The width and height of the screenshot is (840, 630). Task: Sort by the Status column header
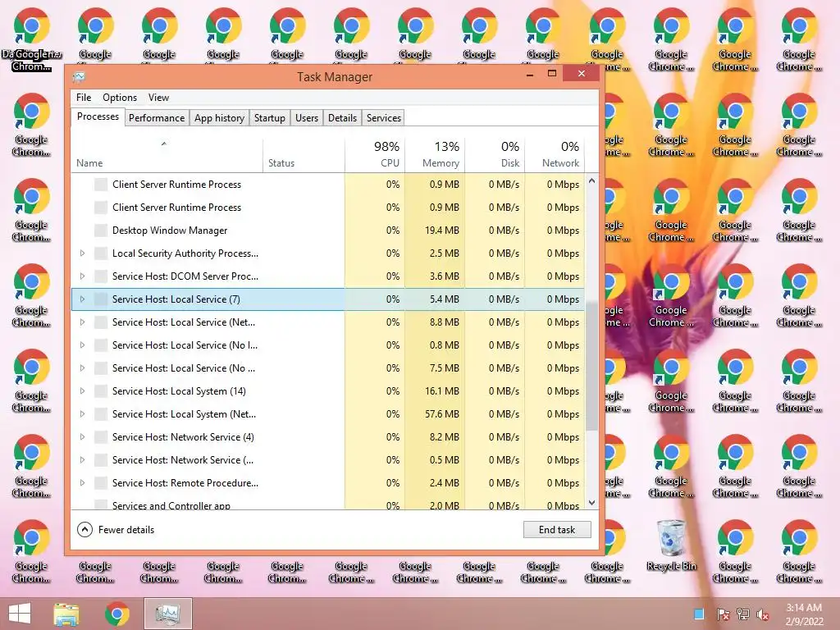tap(304, 155)
